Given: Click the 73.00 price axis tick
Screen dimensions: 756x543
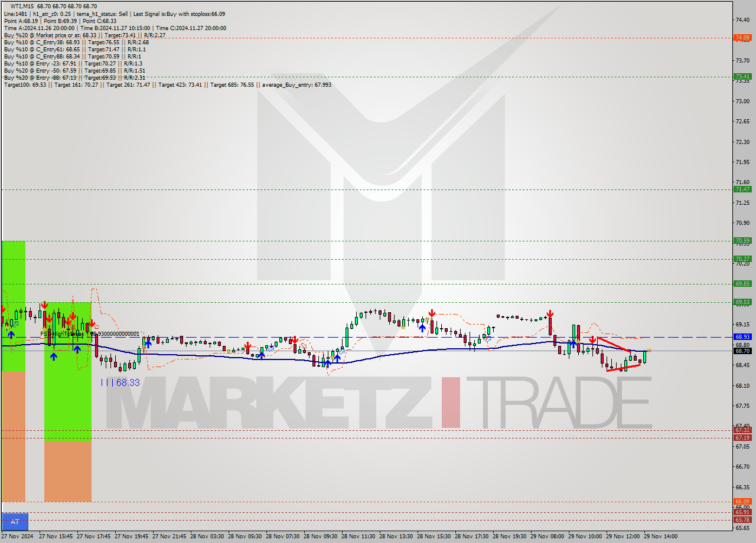Looking at the screenshot, I should 742,101.
